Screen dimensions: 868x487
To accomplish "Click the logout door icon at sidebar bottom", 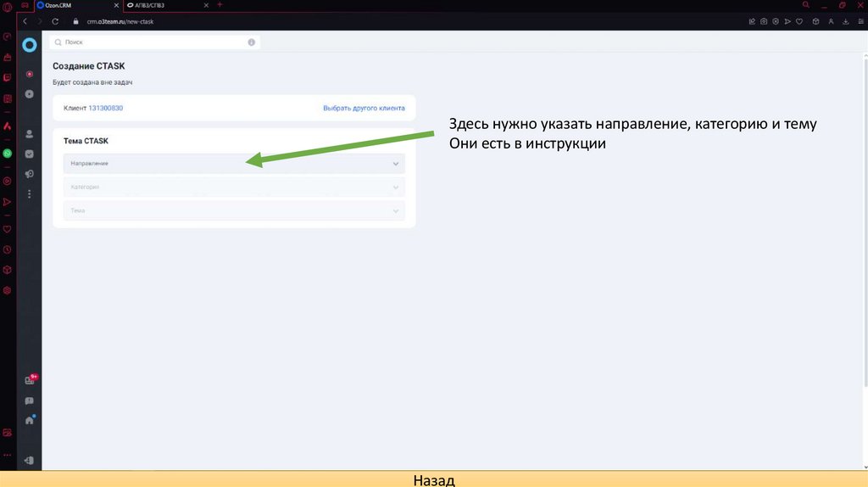I will coord(30,461).
